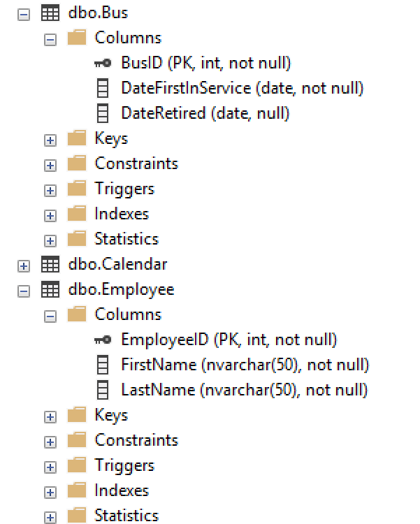420x524 pixels.
Task: Click the dbo.Employee table icon
Action: [50, 290]
